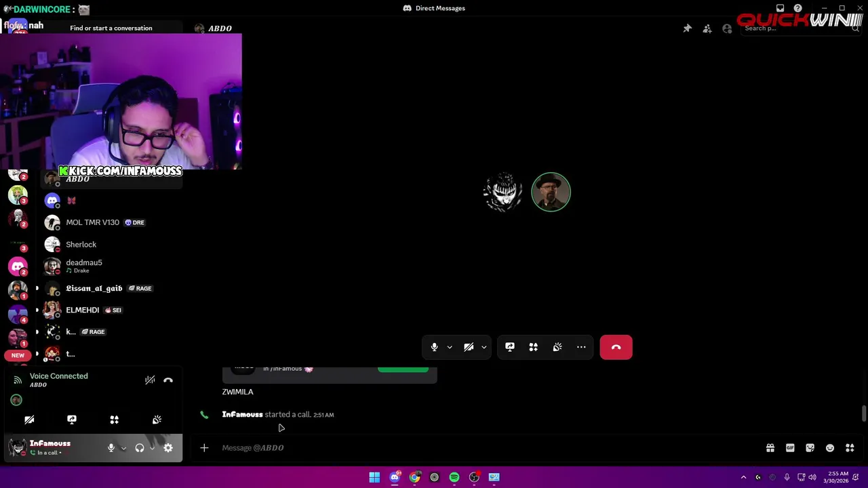
Task: Open Discord inbox
Action: [x=780, y=8]
